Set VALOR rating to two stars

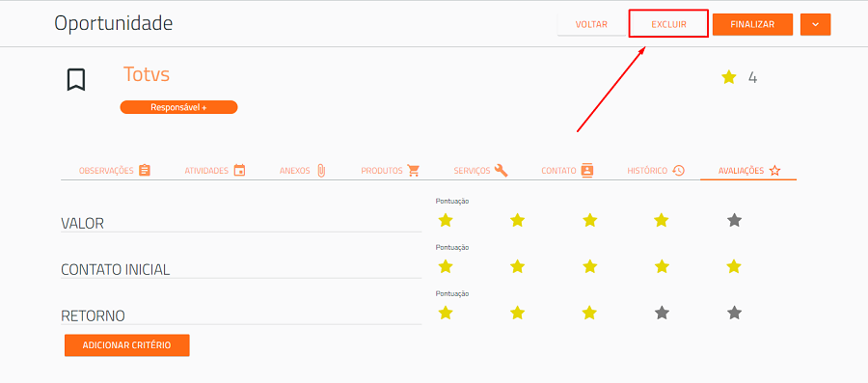pos(518,221)
